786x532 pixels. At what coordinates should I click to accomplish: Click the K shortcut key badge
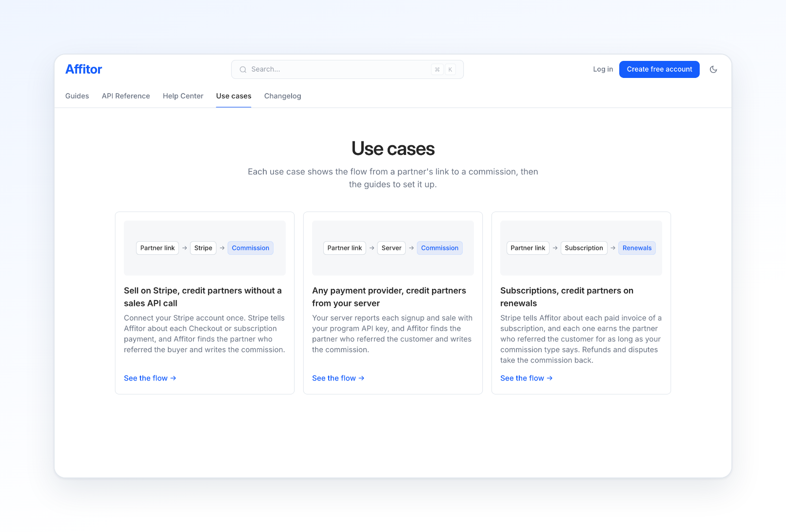pyautogui.click(x=450, y=70)
